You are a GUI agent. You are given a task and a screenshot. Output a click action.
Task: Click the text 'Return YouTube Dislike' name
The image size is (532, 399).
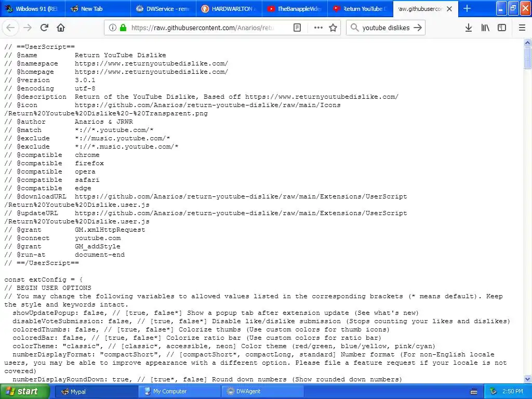click(121, 55)
